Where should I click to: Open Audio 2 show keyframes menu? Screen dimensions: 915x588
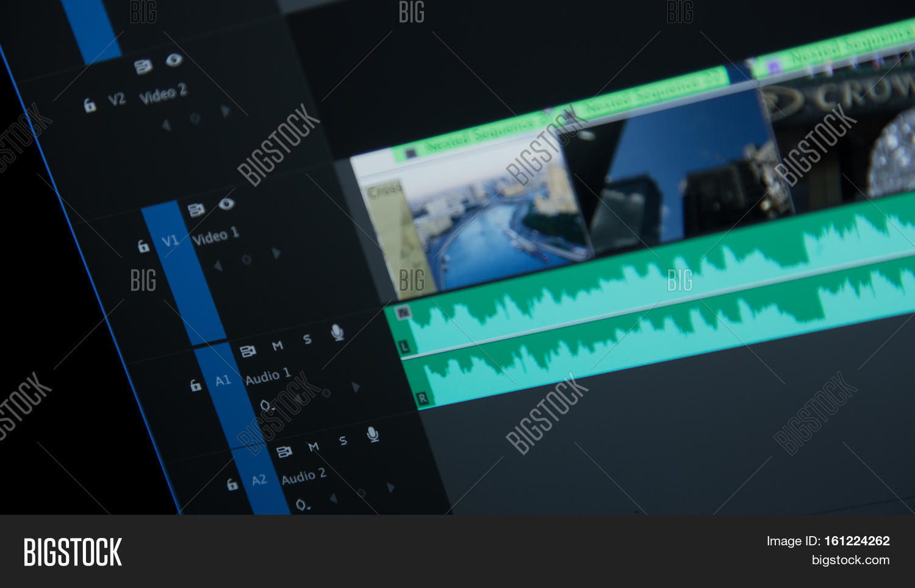pos(303,505)
